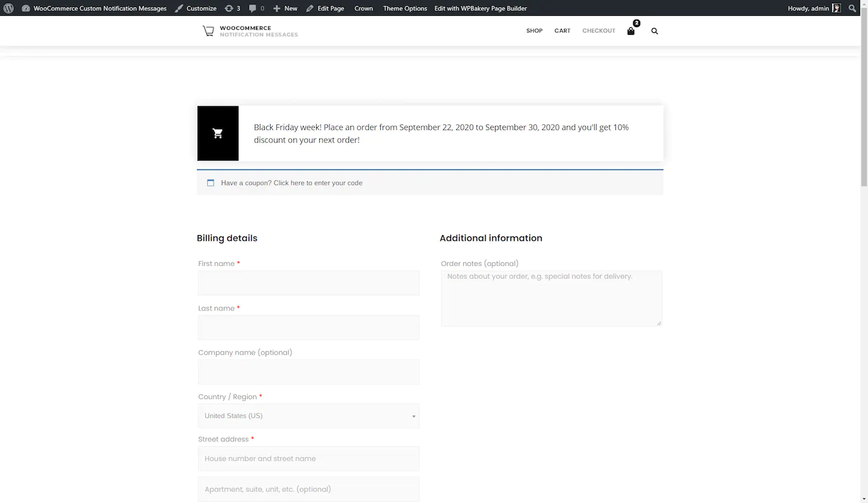Open WooCommerce Custom Notification Messages site menu
This screenshot has width=868, height=503.
coord(94,8)
